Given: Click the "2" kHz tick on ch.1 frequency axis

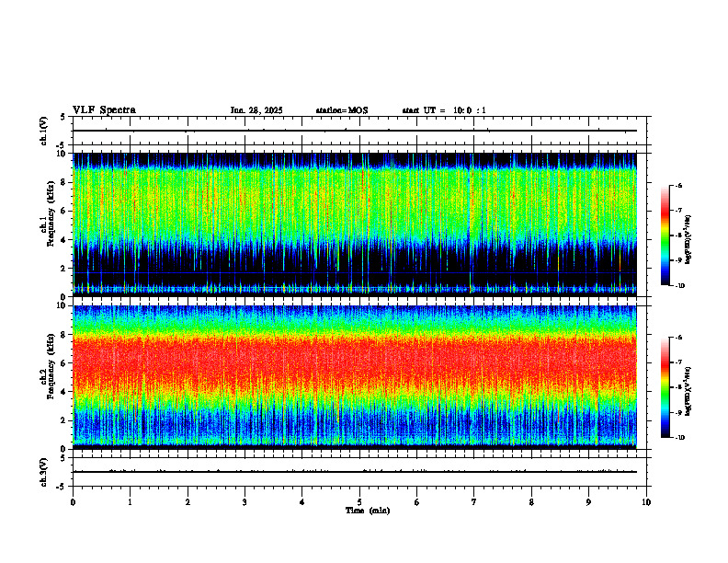Looking at the screenshot, I should point(64,268).
